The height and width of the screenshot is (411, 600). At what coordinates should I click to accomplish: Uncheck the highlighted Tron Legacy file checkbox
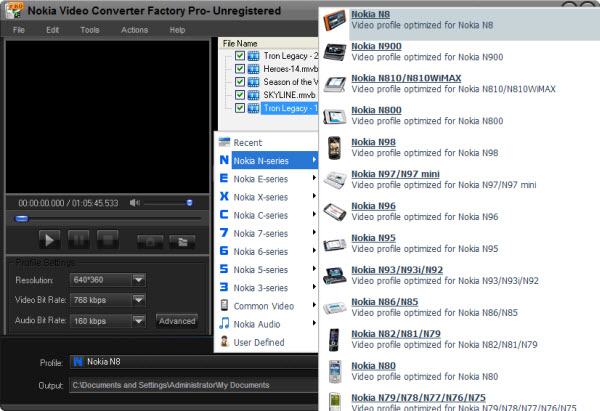tap(240, 108)
